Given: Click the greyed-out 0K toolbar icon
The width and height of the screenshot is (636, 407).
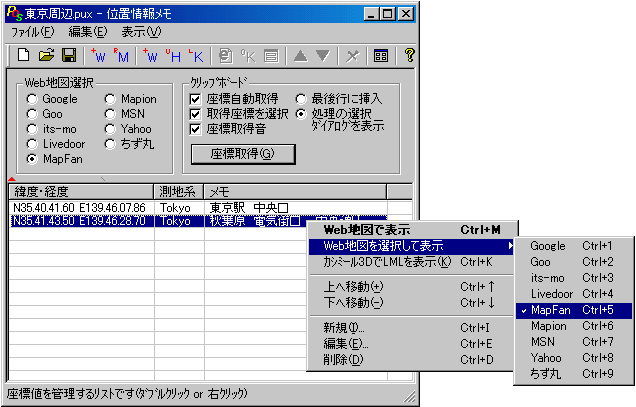Looking at the screenshot, I should tap(248, 55).
